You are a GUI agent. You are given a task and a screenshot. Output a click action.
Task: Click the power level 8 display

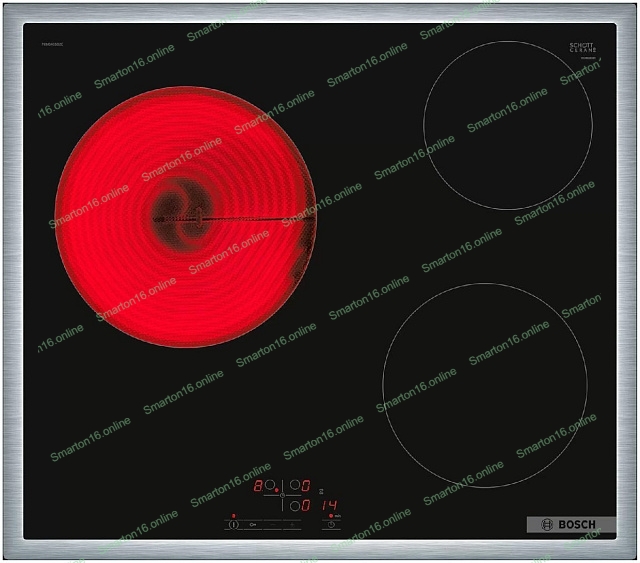258,485
